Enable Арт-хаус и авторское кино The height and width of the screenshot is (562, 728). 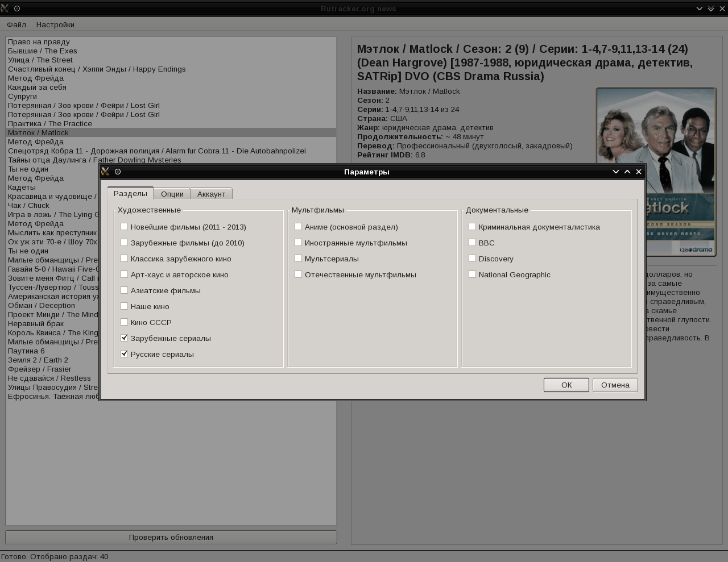click(x=124, y=274)
